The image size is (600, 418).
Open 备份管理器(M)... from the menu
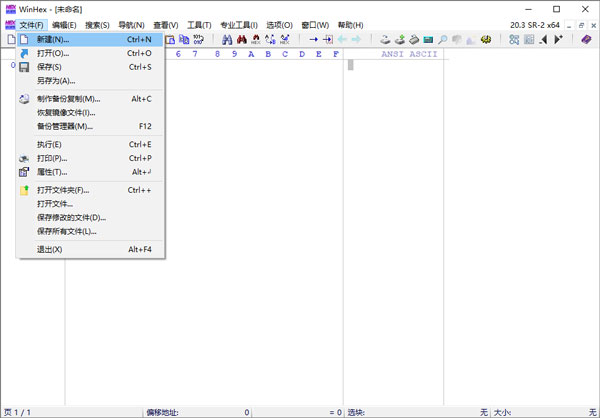(x=64, y=126)
